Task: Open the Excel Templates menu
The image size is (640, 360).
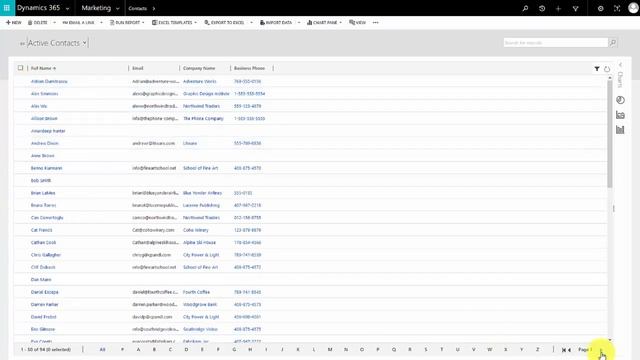Action: point(174,22)
